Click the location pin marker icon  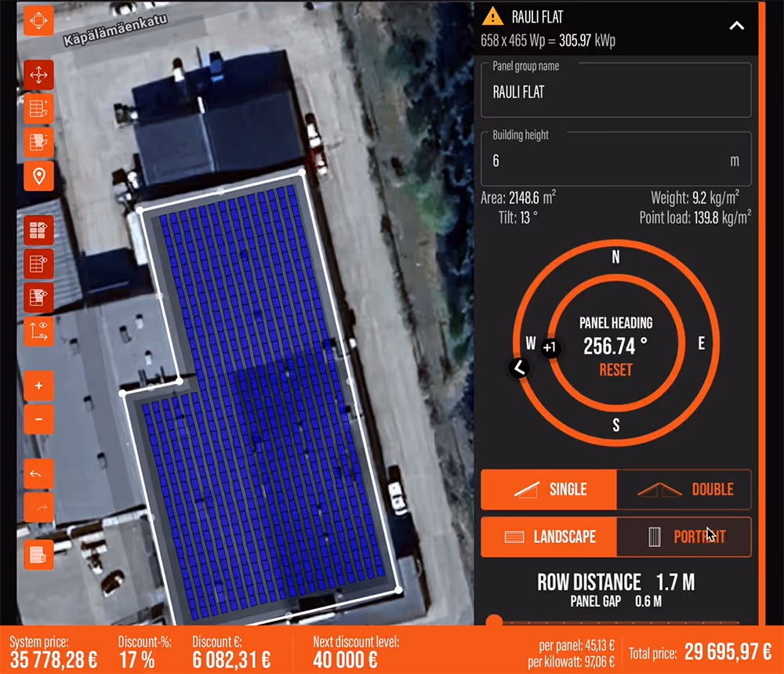pos(38,176)
